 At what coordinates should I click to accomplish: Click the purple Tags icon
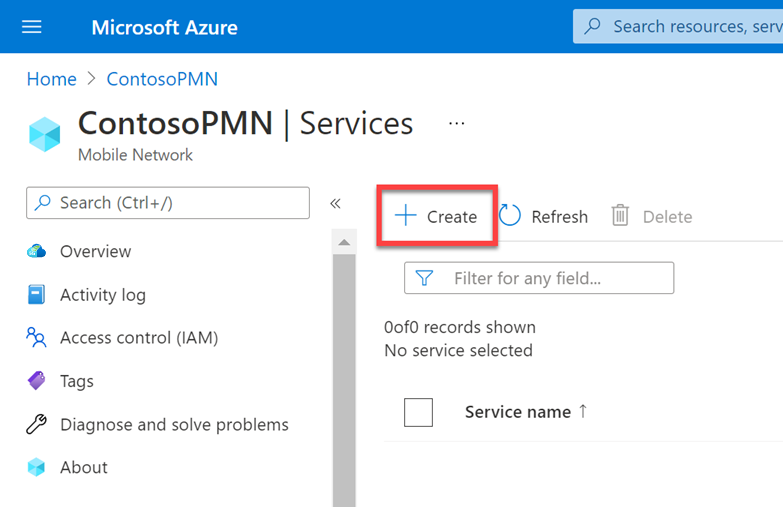tap(36, 381)
